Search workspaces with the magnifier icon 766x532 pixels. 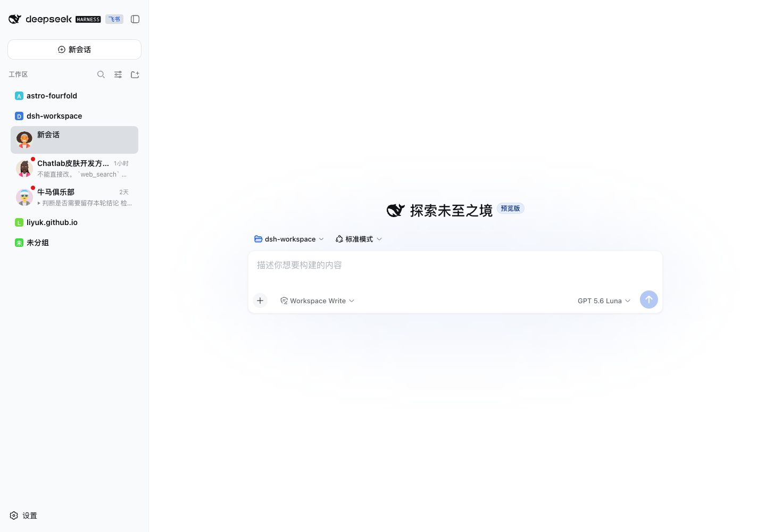pos(101,74)
